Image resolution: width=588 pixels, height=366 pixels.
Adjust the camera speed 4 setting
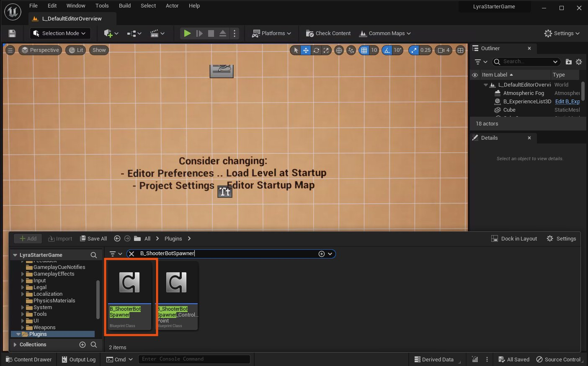(x=444, y=50)
